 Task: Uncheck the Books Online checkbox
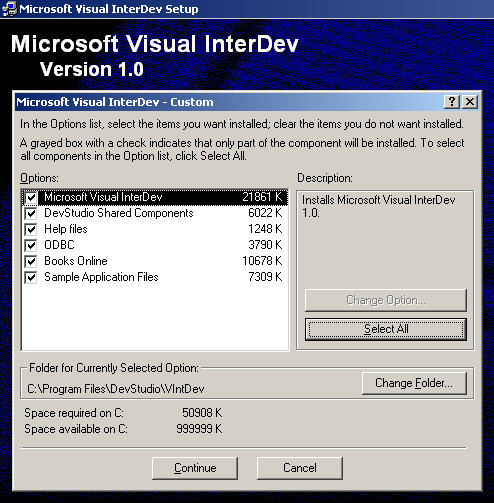31,261
